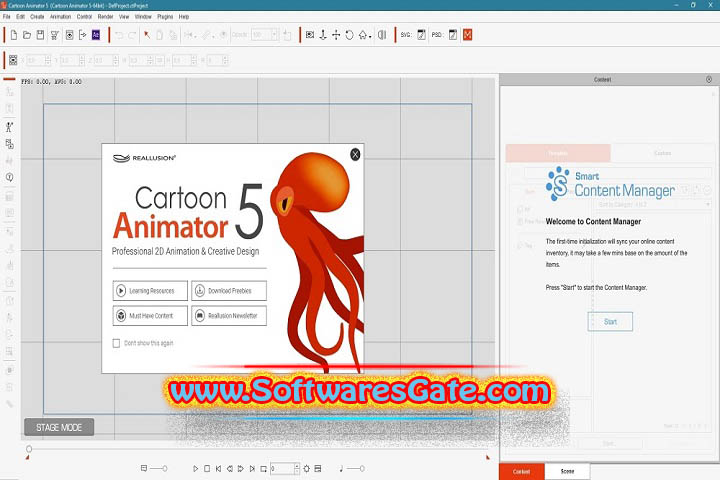Open the dropdown arrow beside the Home icon
The width and height of the screenshot is (720, 480).
(370, 37)
